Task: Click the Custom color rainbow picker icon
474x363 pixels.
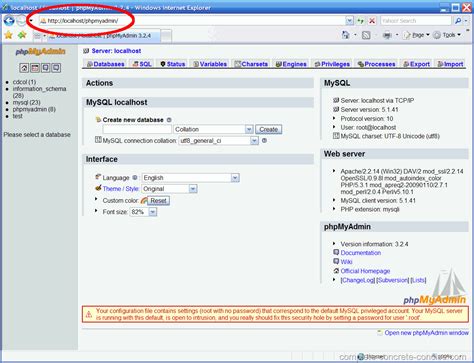Action: click(x=144, y=200)
